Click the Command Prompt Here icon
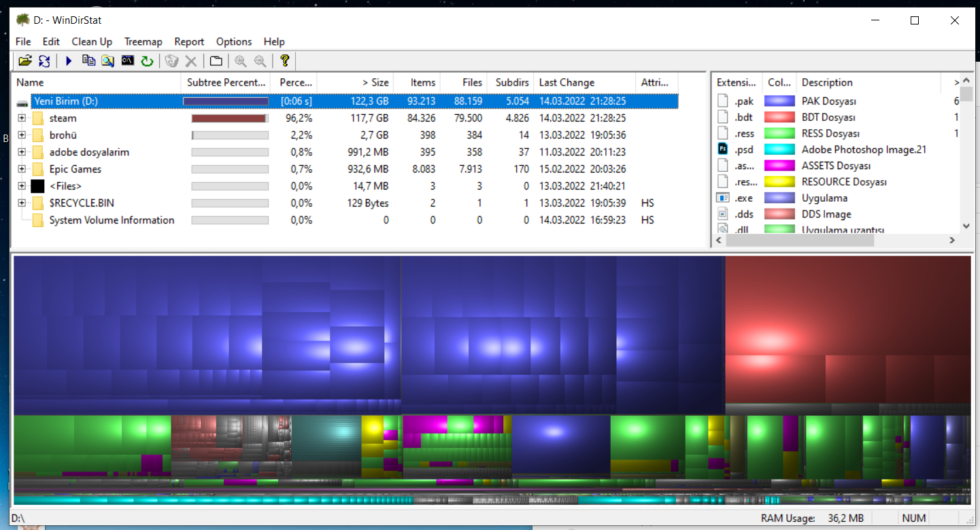The width and height of the screenshot is (980, 530). [127, 61]
